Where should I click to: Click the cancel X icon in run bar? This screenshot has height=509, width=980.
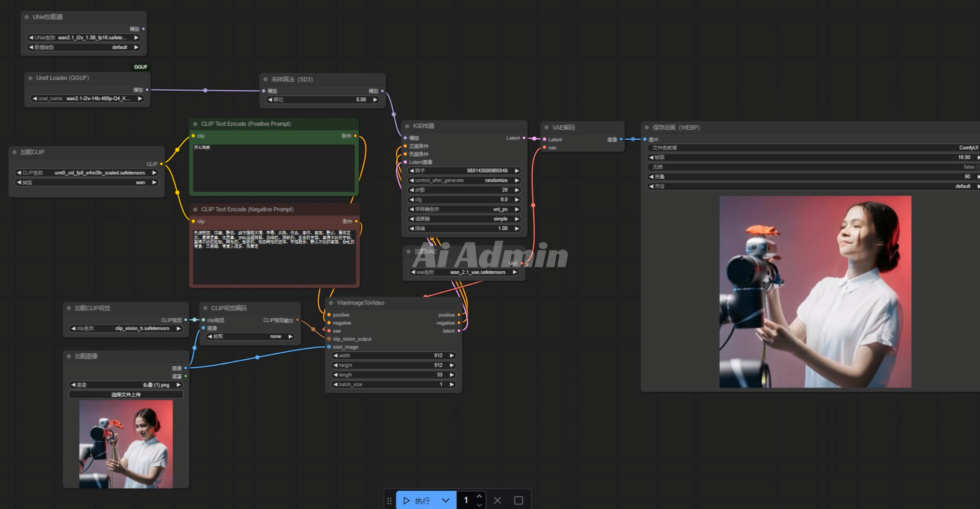pyautogui.click(x=497, y=500)
